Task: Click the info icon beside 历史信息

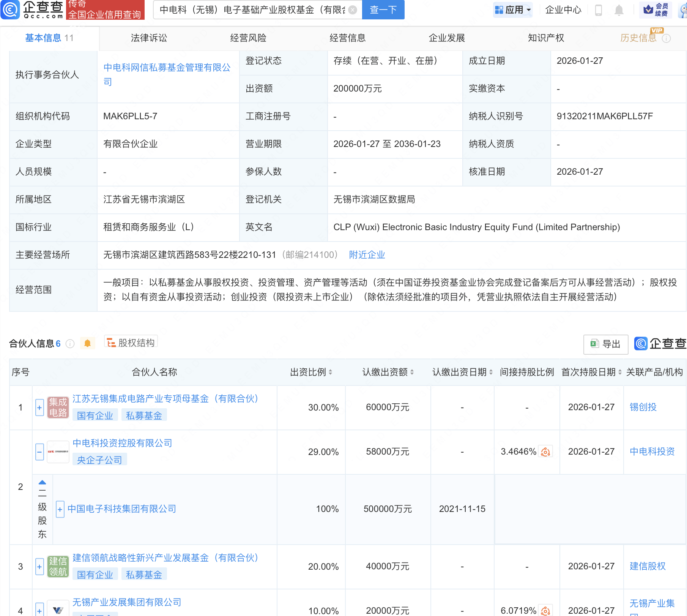Action: coord(666,38)
